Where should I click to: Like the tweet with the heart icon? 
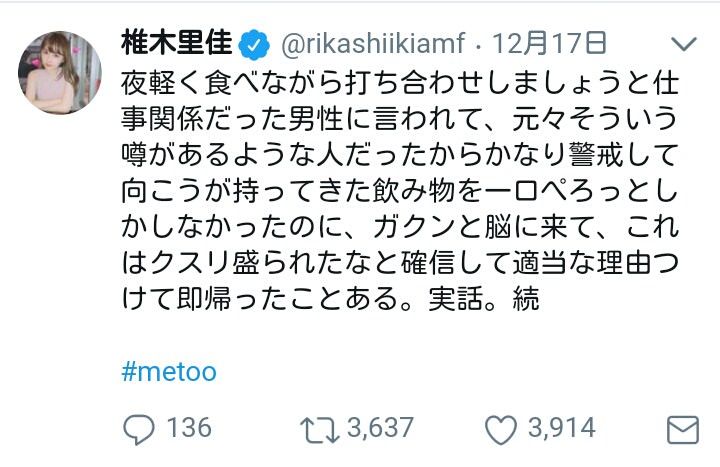pos(500,429)
